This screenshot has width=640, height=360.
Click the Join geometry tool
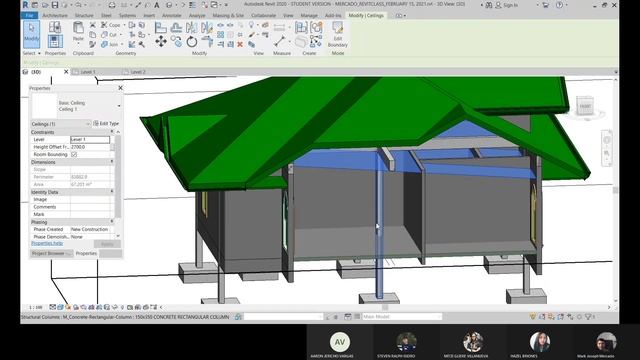coord(110,44)
